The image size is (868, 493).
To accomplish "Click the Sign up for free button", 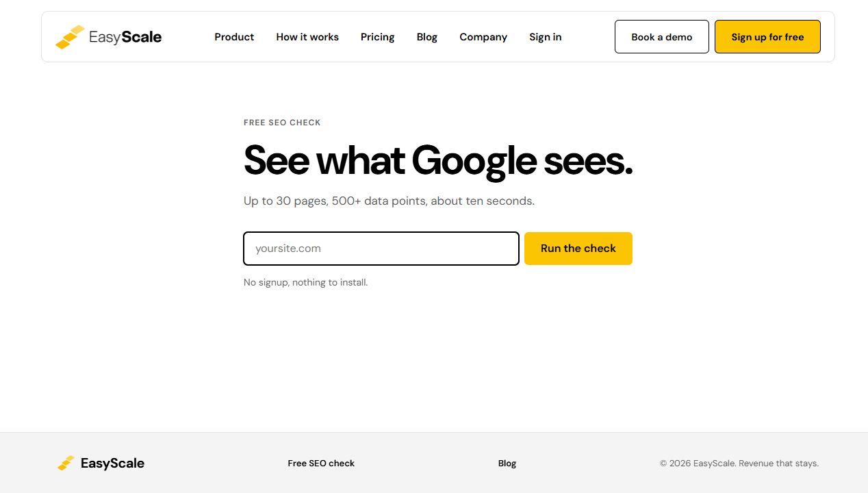I will pos(767,37).
